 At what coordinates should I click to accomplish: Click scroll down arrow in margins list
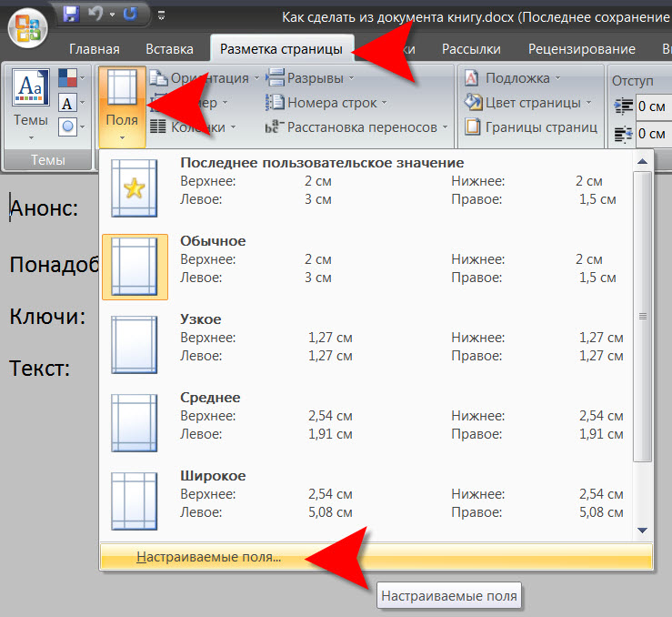pos(642,531)
